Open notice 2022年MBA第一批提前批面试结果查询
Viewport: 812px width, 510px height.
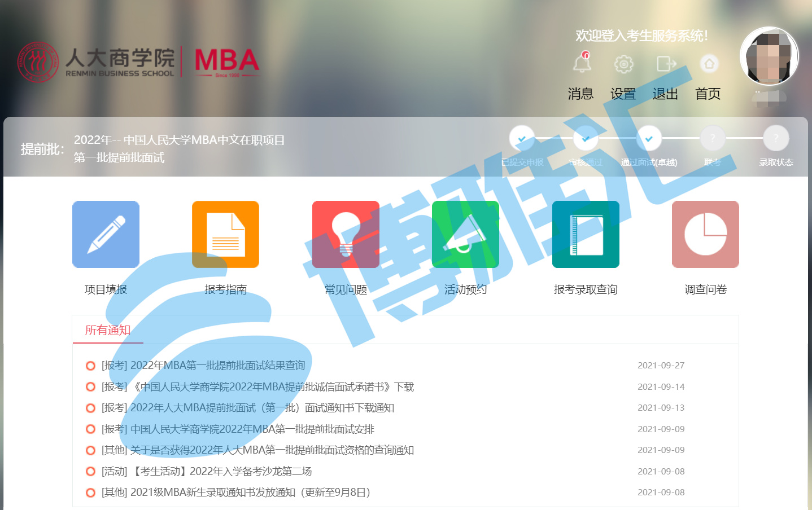pyautogui.click(x=203, y=366)
